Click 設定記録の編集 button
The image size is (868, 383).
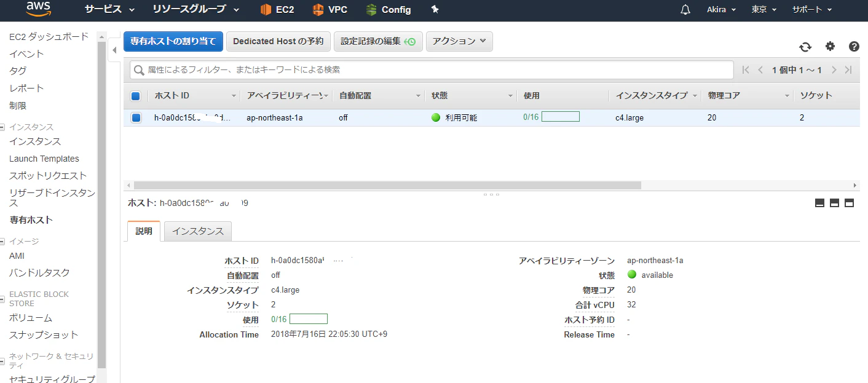click(x=378, y=41)
